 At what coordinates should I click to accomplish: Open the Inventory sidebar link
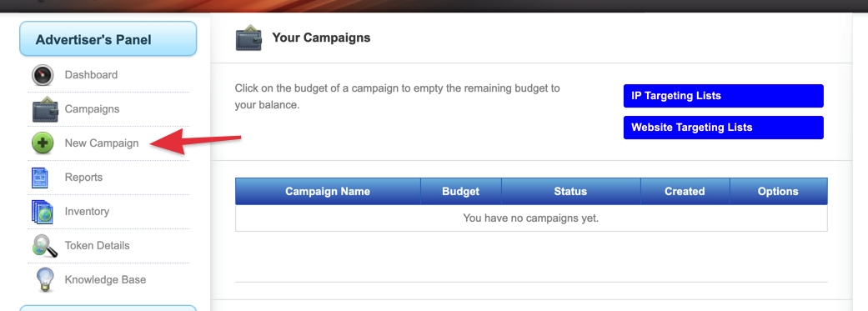click(x=87, y=212)
